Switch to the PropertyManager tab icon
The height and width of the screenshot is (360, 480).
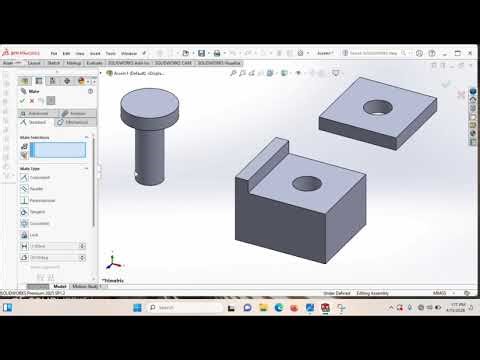point(39,81)
